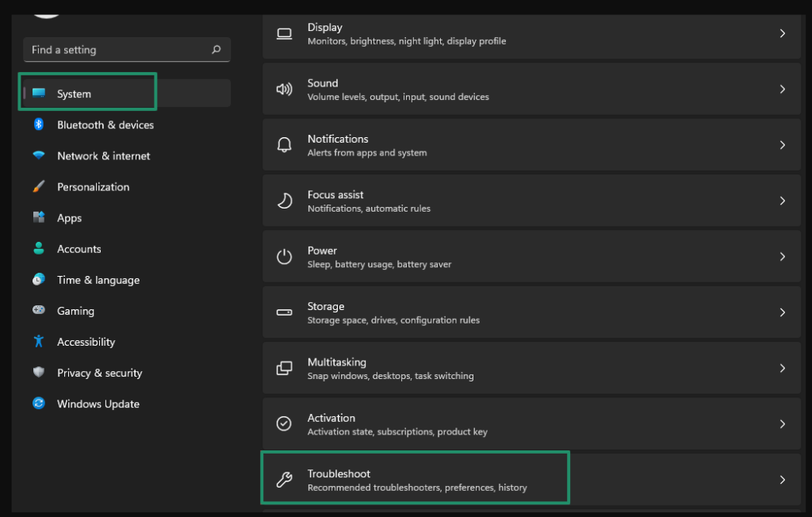The image size is (812, 517).
Task: Click the search magnifier in Find a setting
Action: (x=216, y=49)
